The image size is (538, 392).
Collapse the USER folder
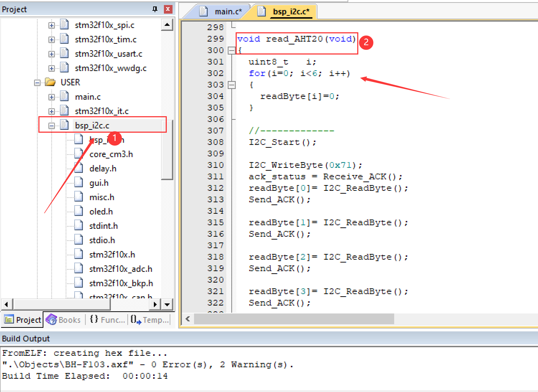(37, 83)
